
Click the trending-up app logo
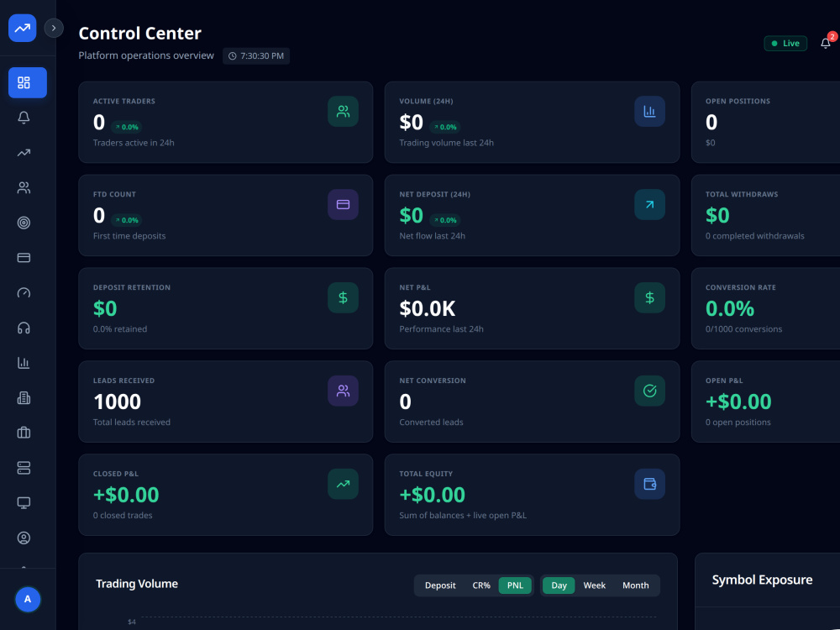pos(23,28)
